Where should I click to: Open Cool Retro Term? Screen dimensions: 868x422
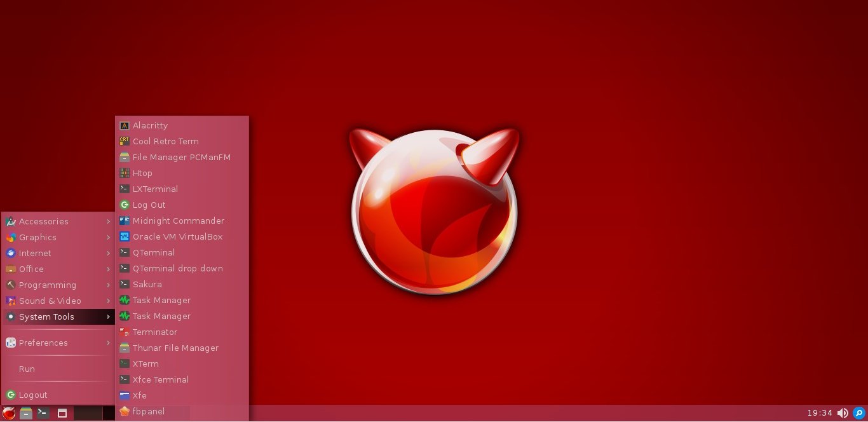(165, 141)
